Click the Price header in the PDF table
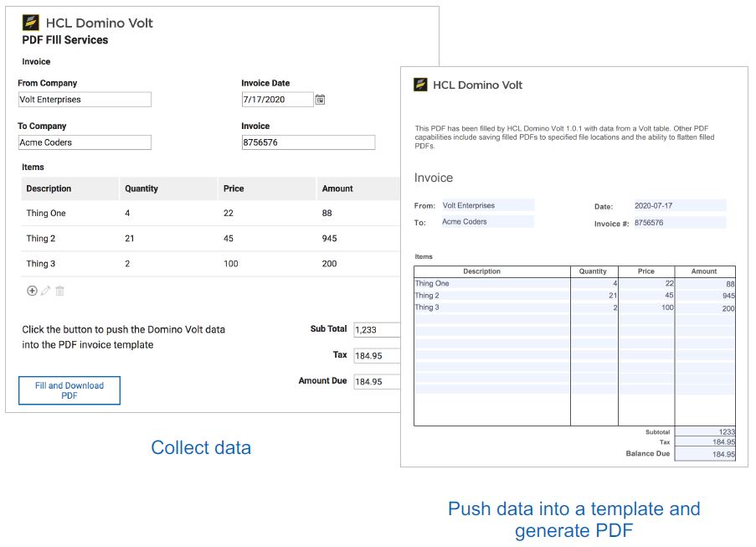Viewport: 756px width, 547px height. click(646, 271)
